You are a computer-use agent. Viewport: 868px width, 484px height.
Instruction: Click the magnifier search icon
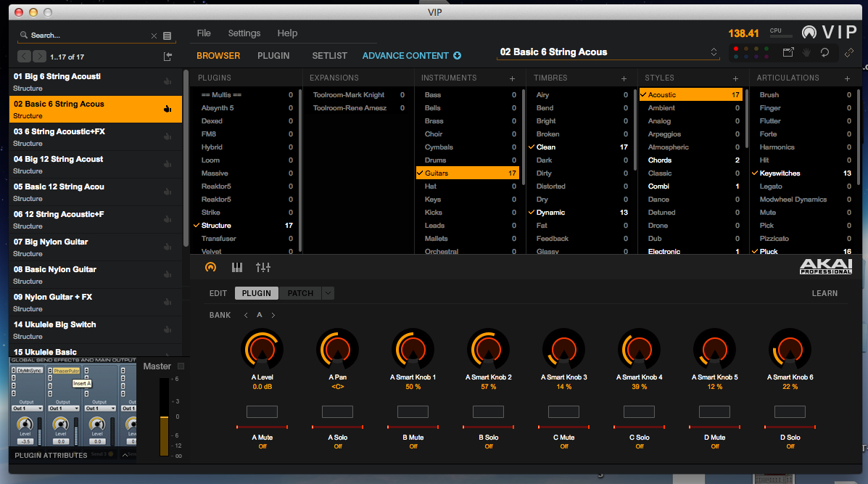(x=23, y=35)
